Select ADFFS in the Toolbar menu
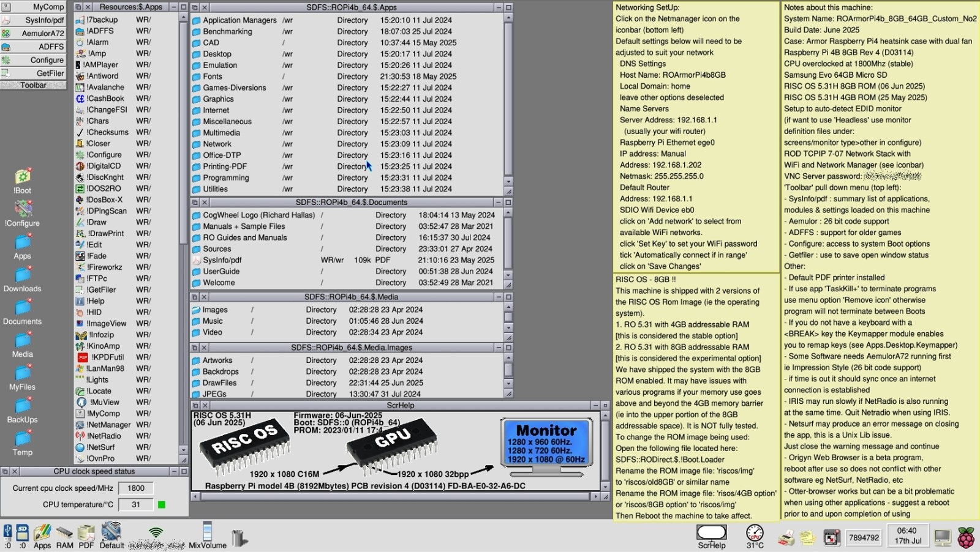 tap(33, 47)
